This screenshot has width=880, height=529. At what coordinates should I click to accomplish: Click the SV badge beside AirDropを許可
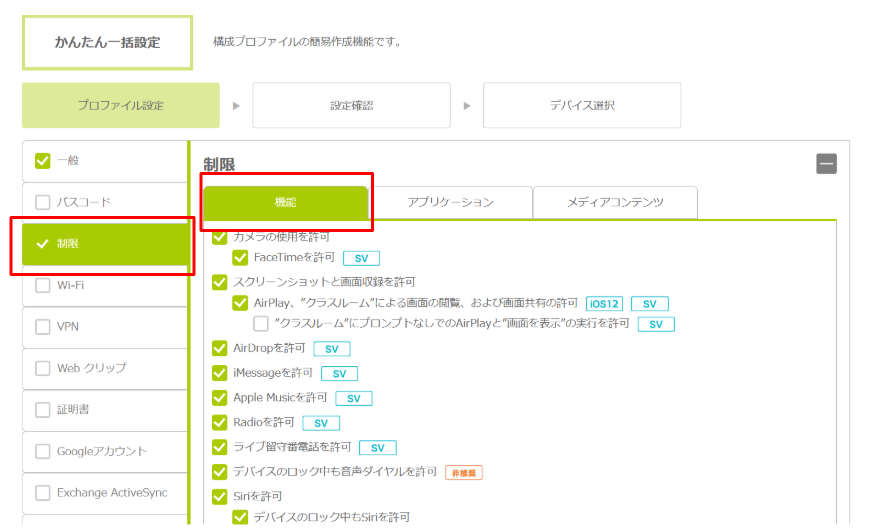click(331, 348)
